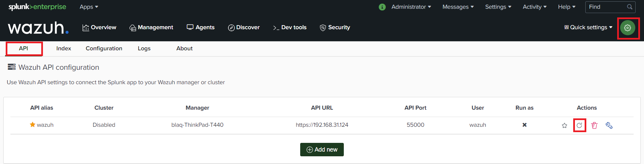Open the Security menu item
Image resolution: width=644 pixels, height=164 pixels.
point(335,28)
